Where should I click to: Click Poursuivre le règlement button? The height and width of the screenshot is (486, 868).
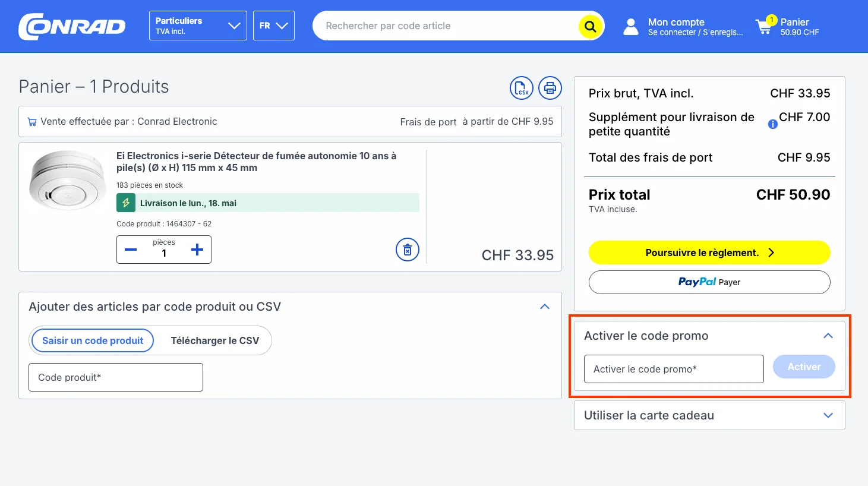(x=709, y=253)
